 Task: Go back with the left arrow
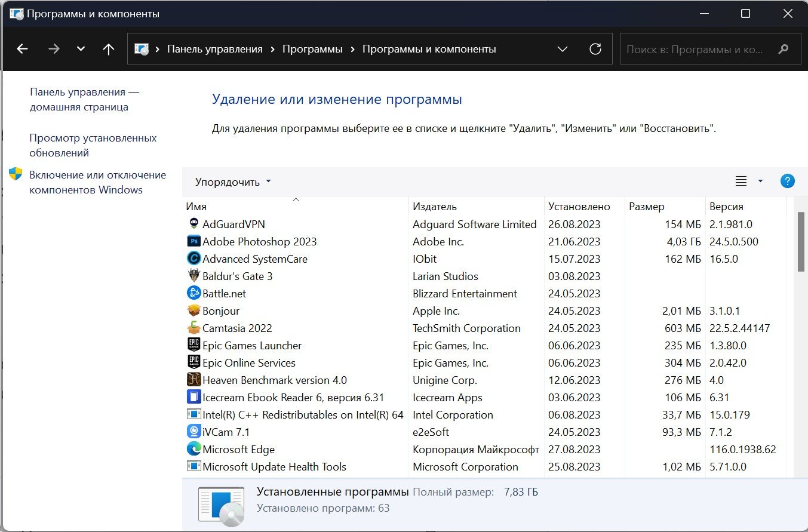(x=22, y=49)
